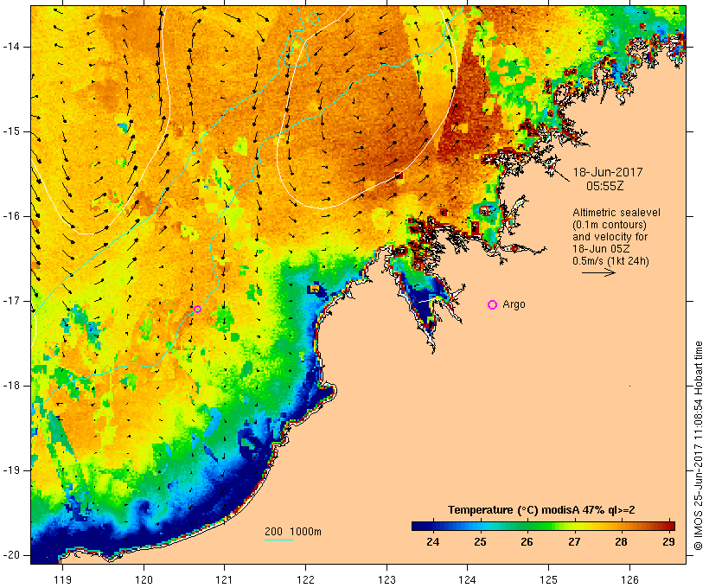Click the colorbar label '29'

668,541
